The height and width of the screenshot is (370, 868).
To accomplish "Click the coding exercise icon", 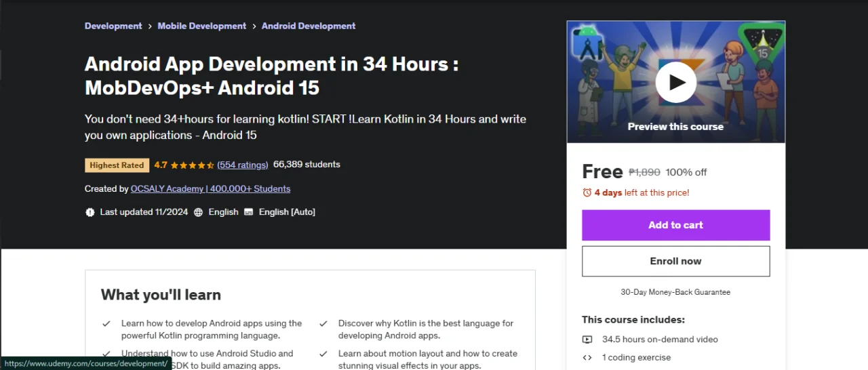I will [x=587, y=358].
